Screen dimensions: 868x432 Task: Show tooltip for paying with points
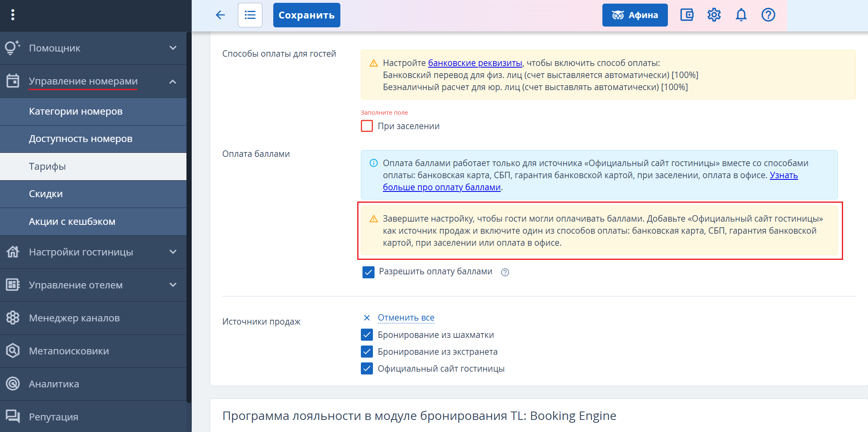(505, 272)
